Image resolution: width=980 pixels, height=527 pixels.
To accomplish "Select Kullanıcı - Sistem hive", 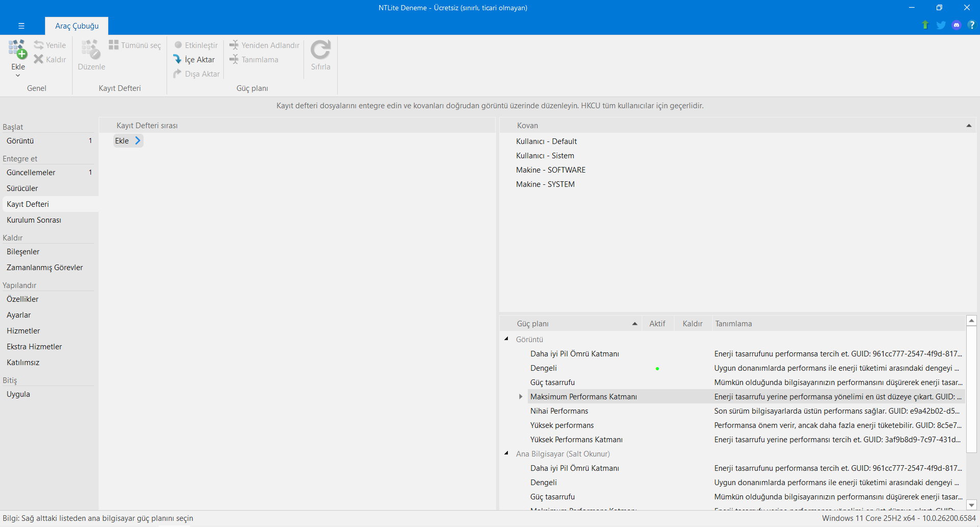I will pos(545,156).
